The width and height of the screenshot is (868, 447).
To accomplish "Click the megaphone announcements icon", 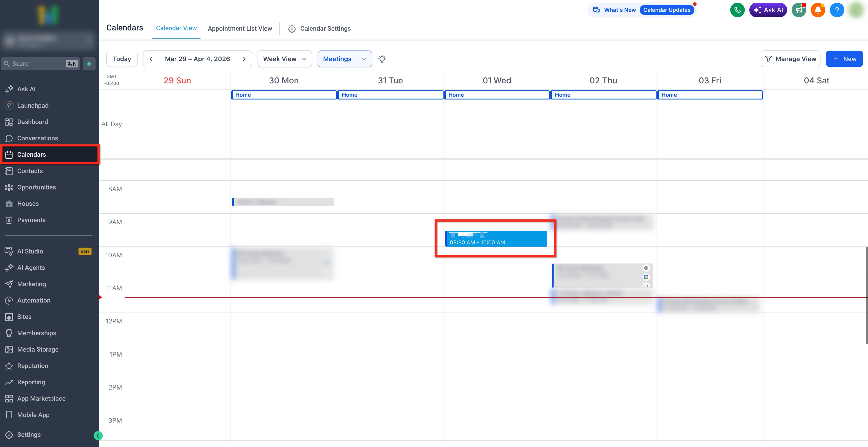I will [x=798, y=10].
